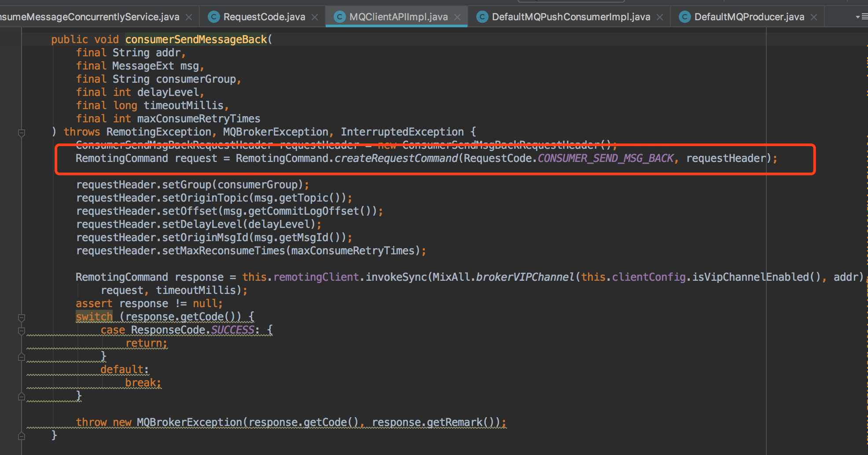Click the fold marker at the switch block's closing brace

coord(21,396)
